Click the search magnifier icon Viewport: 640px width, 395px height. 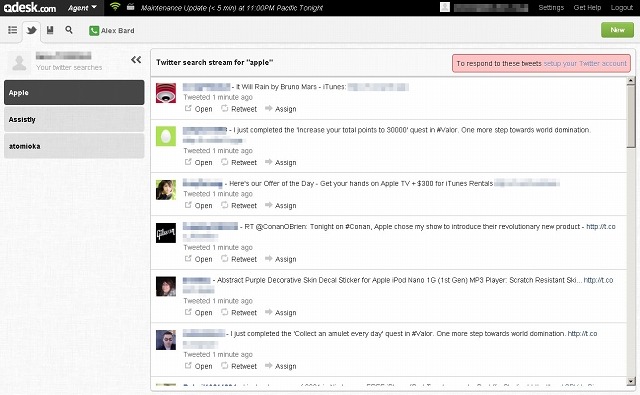69,30
